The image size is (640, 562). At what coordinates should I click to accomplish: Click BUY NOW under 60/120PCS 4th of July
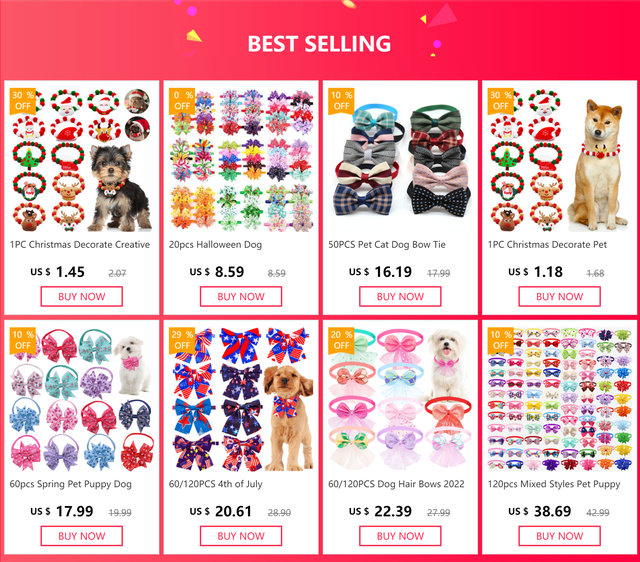point(241,536)
